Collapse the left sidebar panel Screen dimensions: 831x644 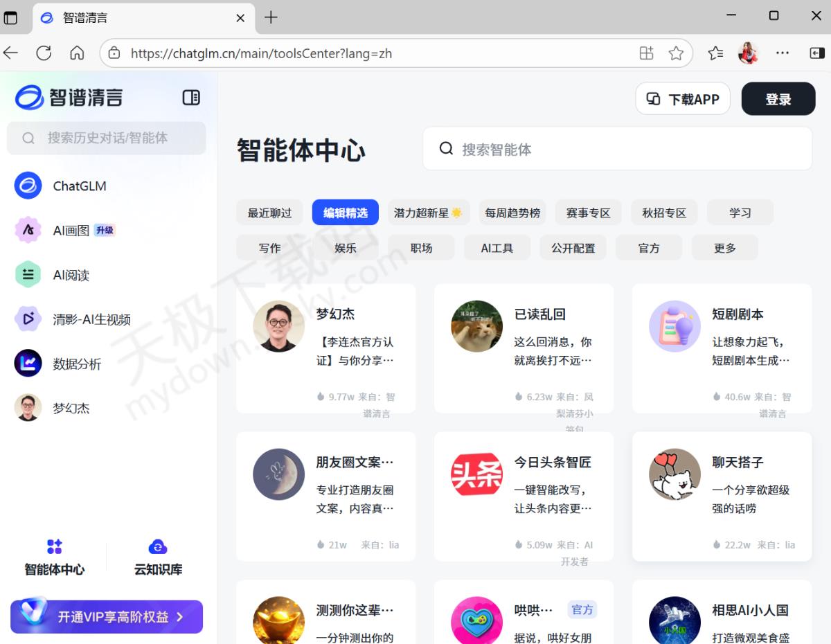tap(191, 98)
